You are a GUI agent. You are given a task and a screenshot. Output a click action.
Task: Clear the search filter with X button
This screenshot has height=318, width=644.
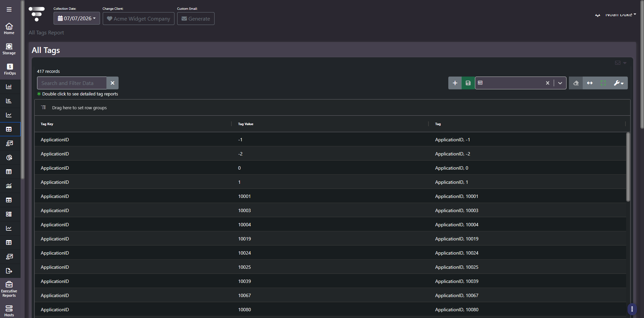click(x=112, y=83)
